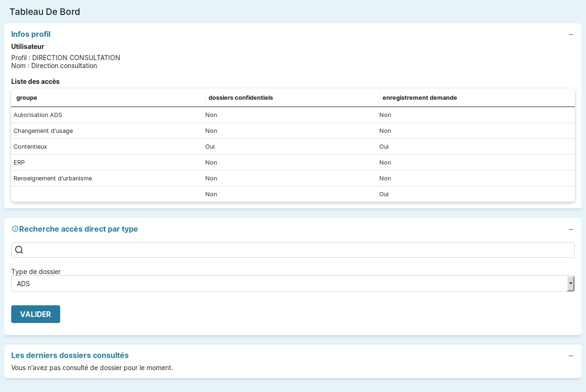Select the Contentieux group row

tap(30, 146)
